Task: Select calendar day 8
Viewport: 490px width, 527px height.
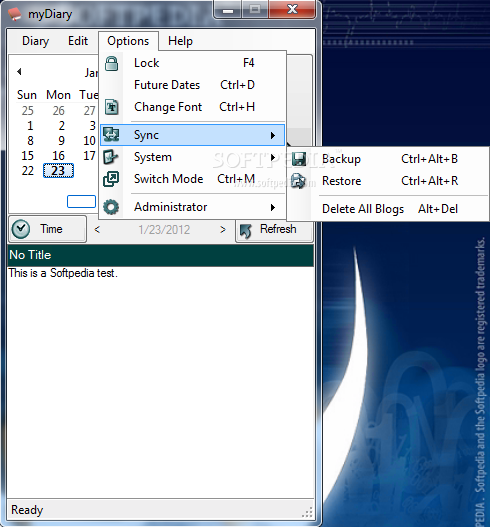Action: click(30, 140)
